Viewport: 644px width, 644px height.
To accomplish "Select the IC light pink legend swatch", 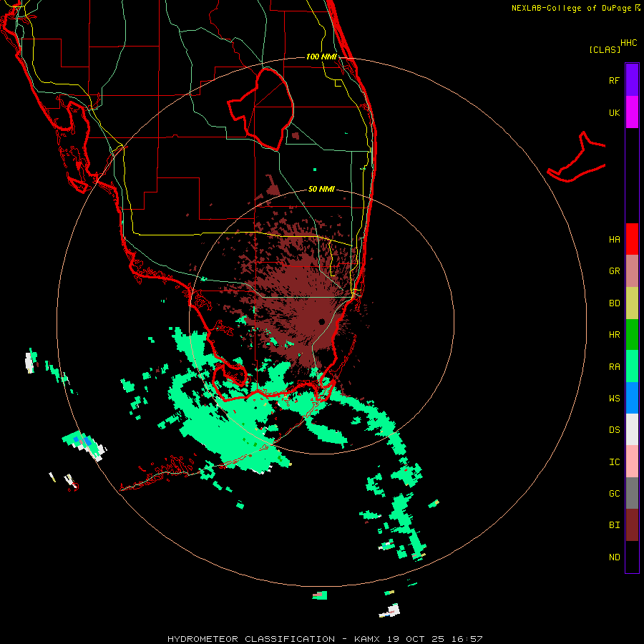I will 632,462.
